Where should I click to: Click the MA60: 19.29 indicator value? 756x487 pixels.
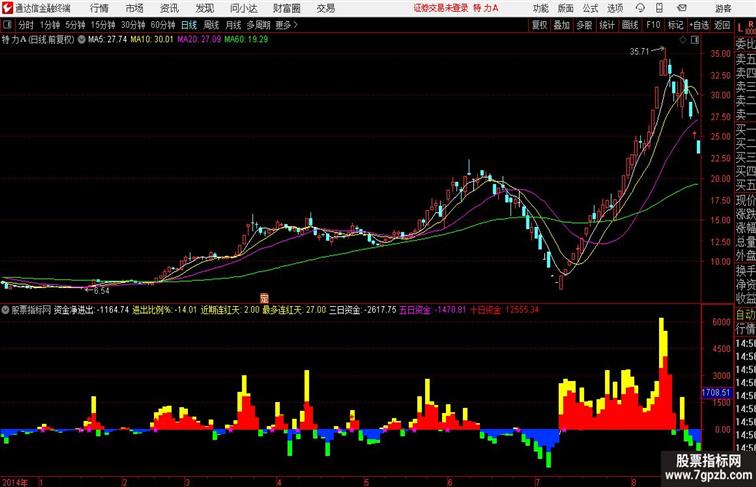click(246, 40)
